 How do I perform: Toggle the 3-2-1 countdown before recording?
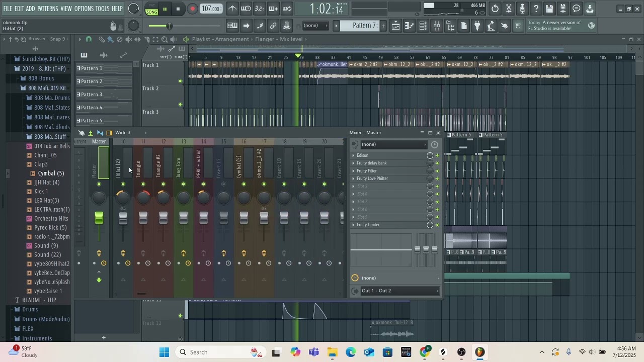tap(260, 9)
